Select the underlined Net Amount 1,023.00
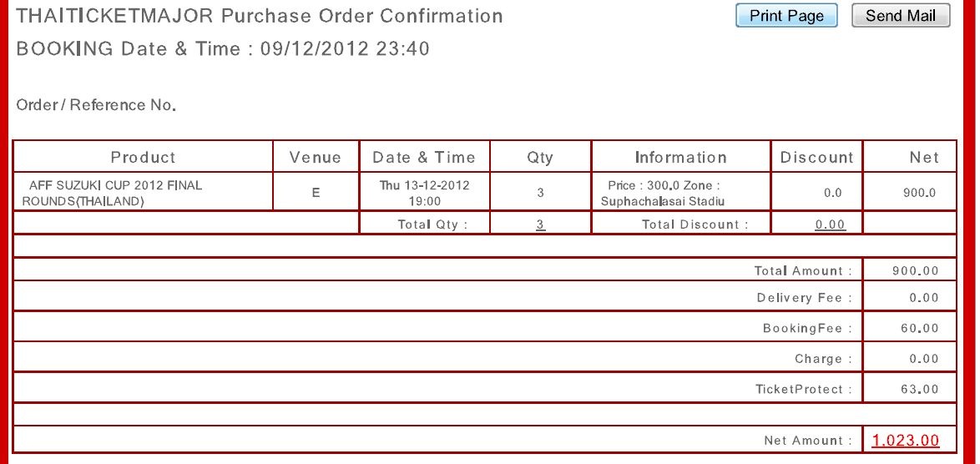Viewport: 980px width, 464px height. click(x=905, y=441)
